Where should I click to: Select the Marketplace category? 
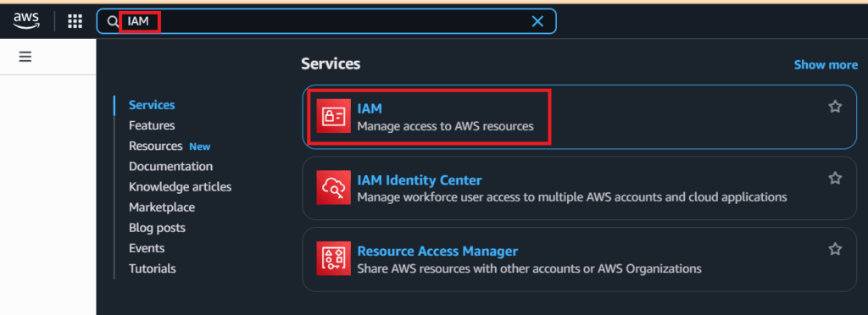pos(162,207)
